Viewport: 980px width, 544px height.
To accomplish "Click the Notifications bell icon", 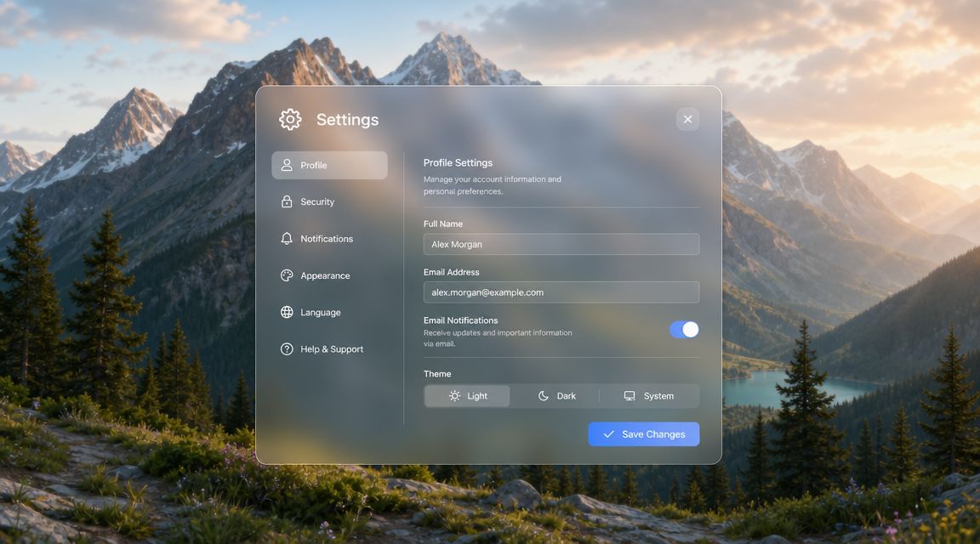I will coord(286,239).
